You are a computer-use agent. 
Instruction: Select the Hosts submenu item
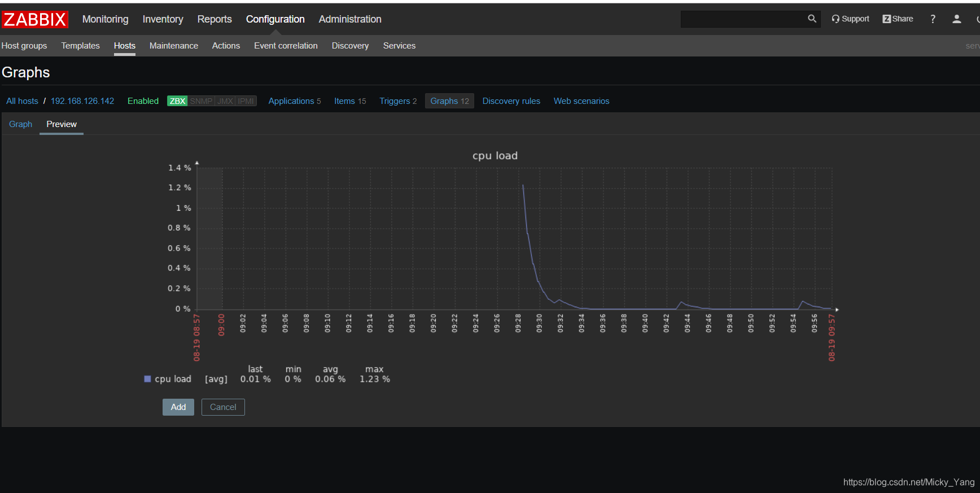(125, 46)
